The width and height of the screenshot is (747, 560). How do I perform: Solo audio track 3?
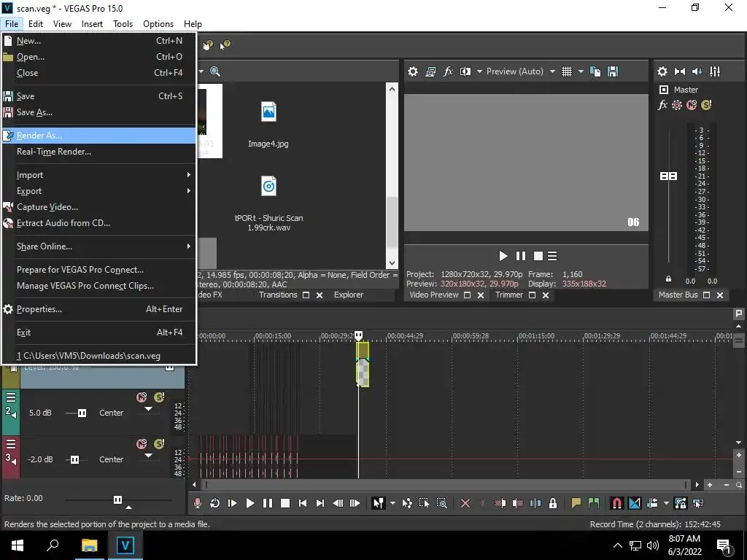(159, 444)
